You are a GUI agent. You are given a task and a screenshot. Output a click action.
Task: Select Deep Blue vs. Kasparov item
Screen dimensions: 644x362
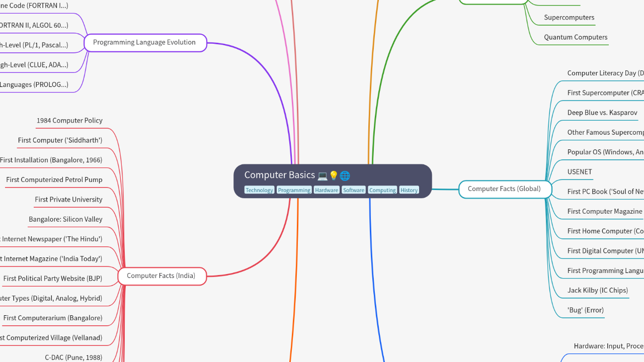[602, 113]
